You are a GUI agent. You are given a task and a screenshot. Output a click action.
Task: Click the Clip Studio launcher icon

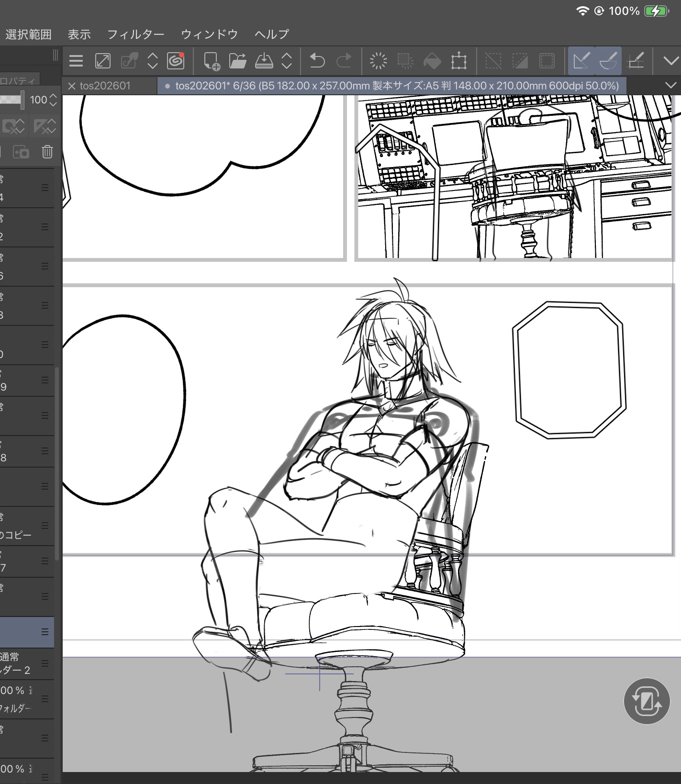[176, 61]
